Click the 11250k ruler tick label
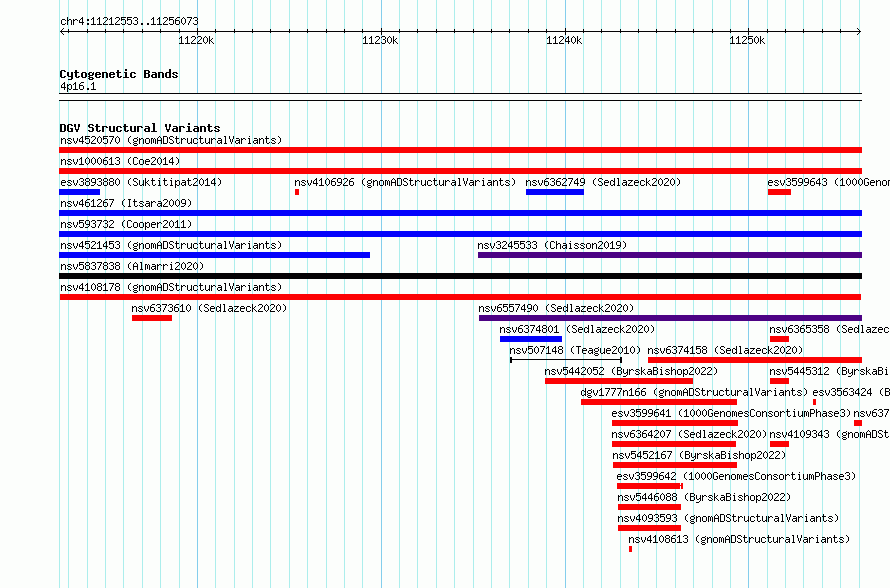Image resolution: width=890 pixels, height=588 pixels. click(x=748, y=40)
